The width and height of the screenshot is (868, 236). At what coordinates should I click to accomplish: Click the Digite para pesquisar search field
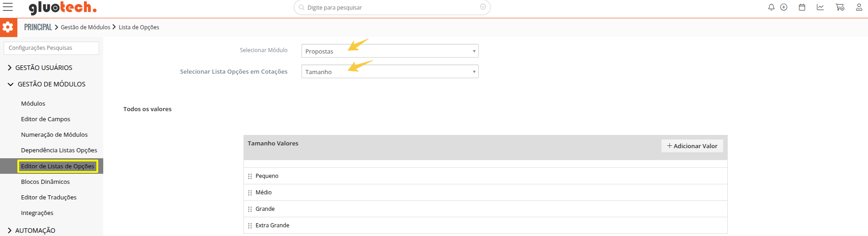click(392, 8)
